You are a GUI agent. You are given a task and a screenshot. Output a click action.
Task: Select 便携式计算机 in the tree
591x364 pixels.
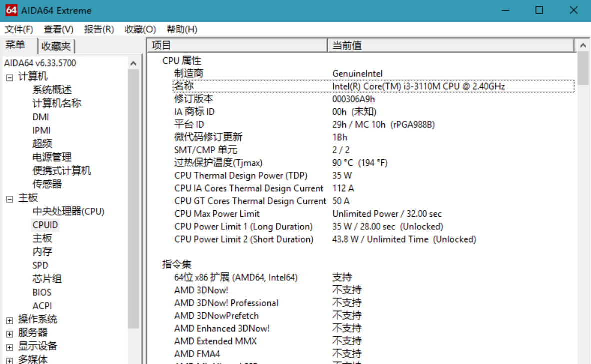click(62, 171)
